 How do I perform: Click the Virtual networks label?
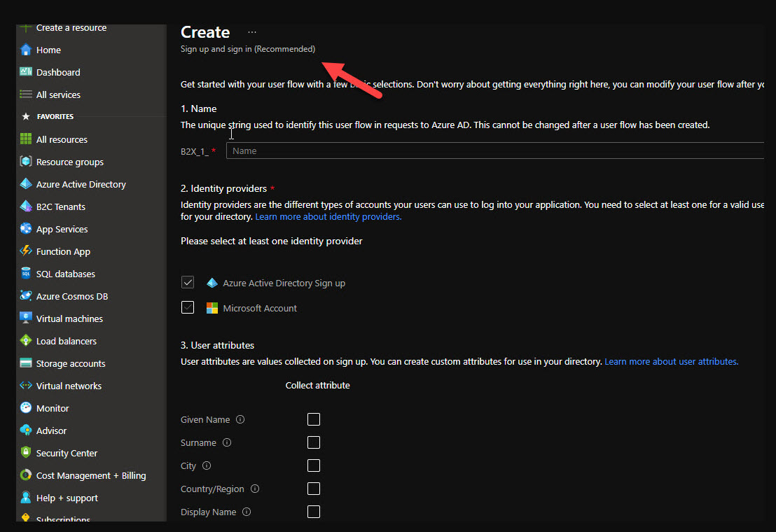(x=69, y=386)
